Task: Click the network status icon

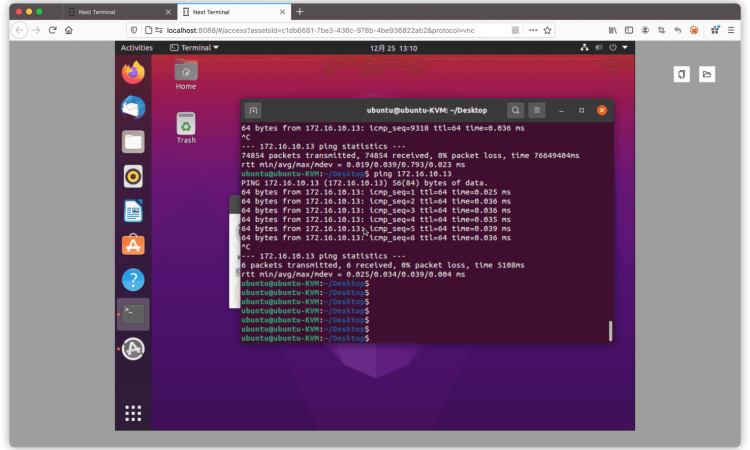Action: point(584,47)
